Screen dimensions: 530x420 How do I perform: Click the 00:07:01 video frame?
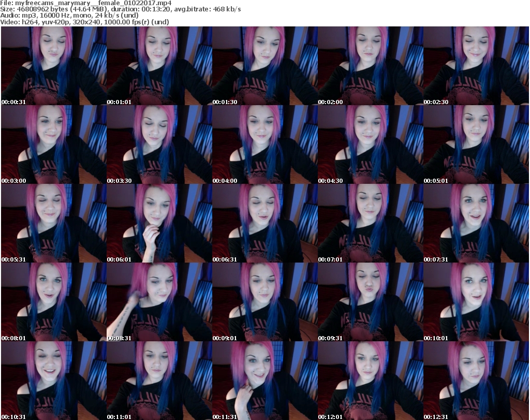(x=371, y=224)
